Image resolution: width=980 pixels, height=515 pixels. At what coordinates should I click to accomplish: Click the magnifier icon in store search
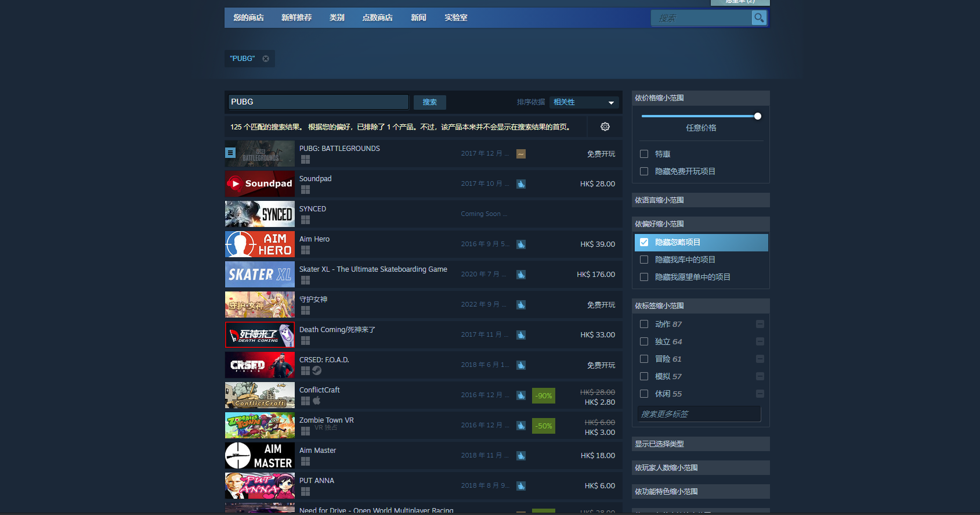[x=758, y=18]
